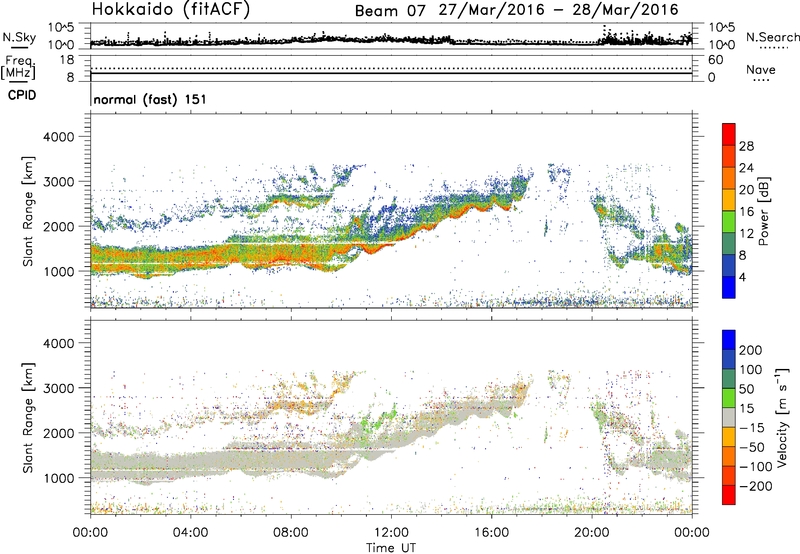Click the 'Hokkaido (fitACF)' title text
This screenshot has width=800, height=554.
[171, 10]
